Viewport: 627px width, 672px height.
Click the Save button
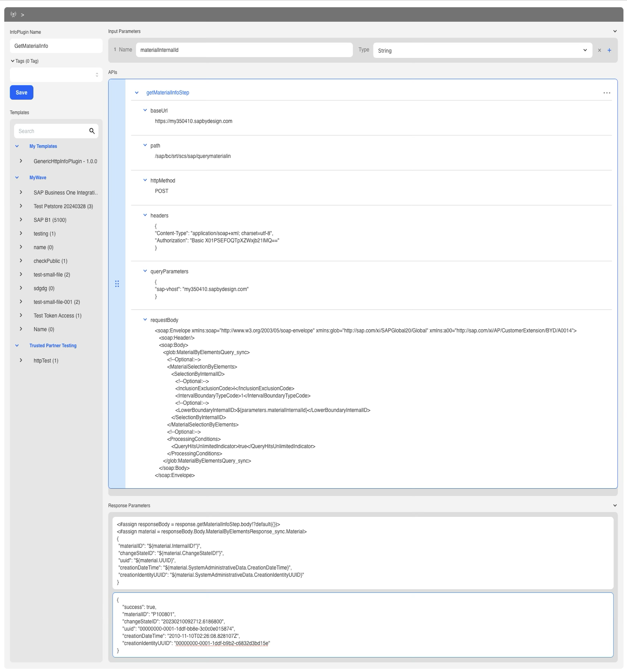click(x=21, y=92)
